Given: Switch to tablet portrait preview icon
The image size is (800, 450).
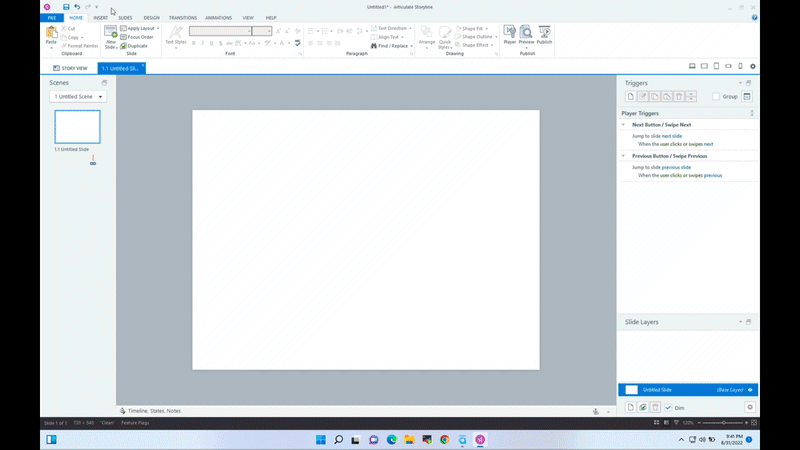Looking at the screenshot, I should (716, 67).
